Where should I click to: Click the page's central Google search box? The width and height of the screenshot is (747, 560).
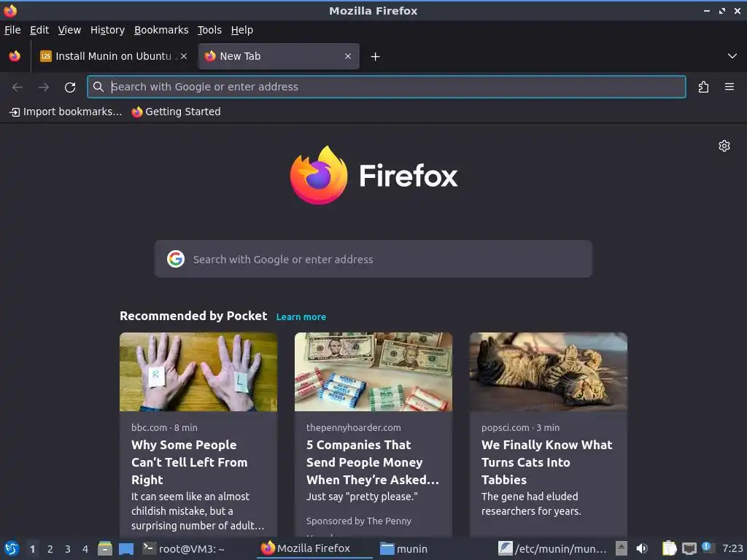click(x=373, y=259)
